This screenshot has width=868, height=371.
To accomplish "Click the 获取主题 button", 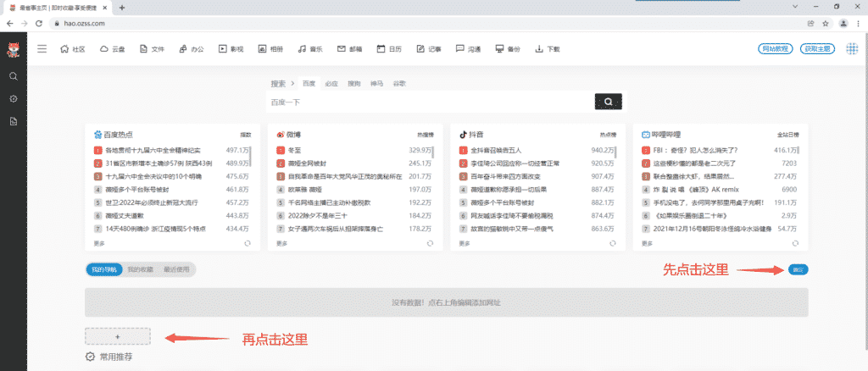I will [817, 48].
